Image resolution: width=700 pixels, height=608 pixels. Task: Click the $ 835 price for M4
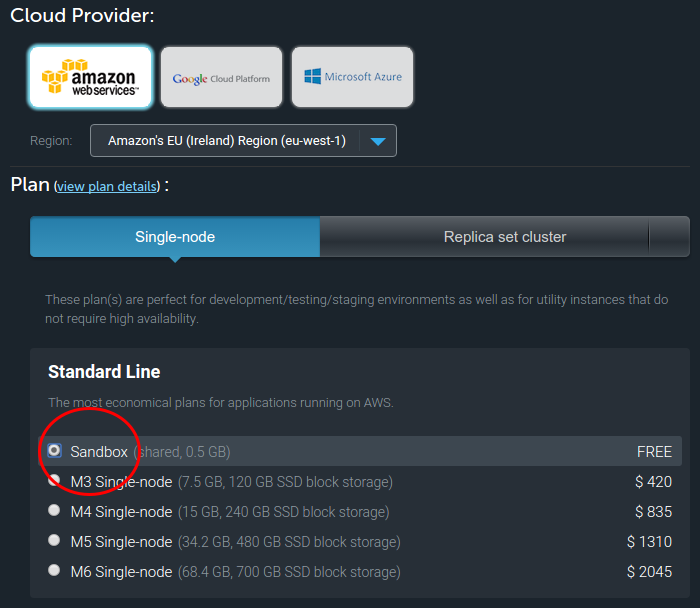pos(653,512)
